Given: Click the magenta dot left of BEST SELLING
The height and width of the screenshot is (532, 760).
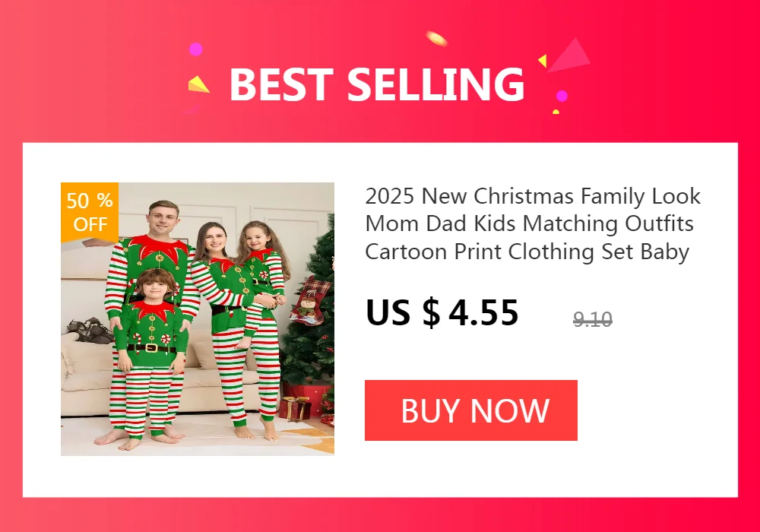Looking at the screenshot, I should coord(195,49).
